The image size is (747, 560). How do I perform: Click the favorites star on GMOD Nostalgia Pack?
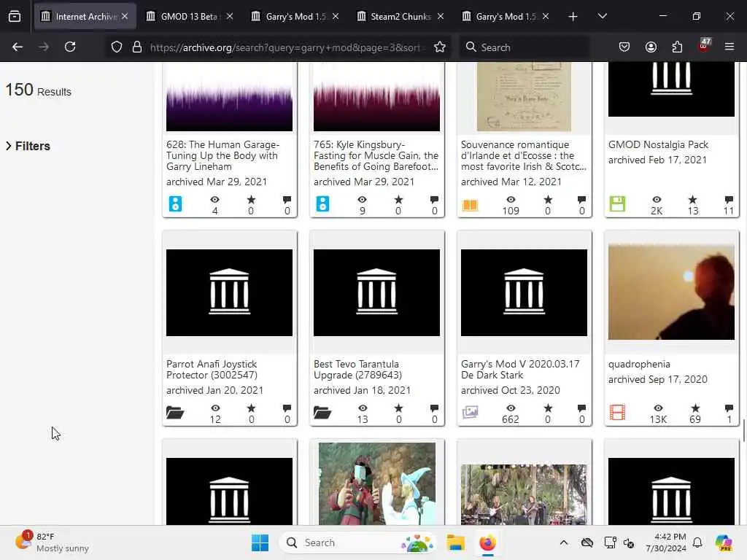point(693,200)
